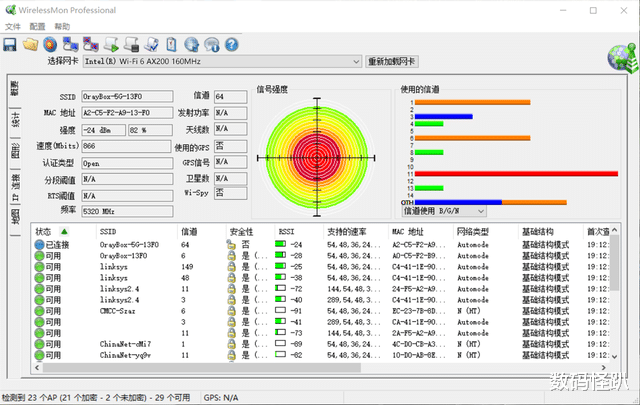Screen dimensions: 640x405
Task: Switch to the 统计 side tab
Action: pos(15,121)
